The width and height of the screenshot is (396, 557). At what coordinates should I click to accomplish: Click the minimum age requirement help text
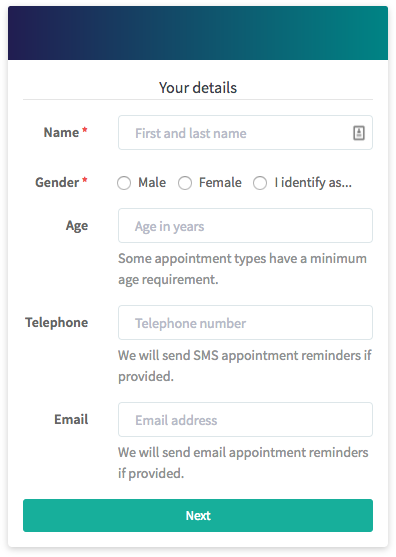click(242, 269)
